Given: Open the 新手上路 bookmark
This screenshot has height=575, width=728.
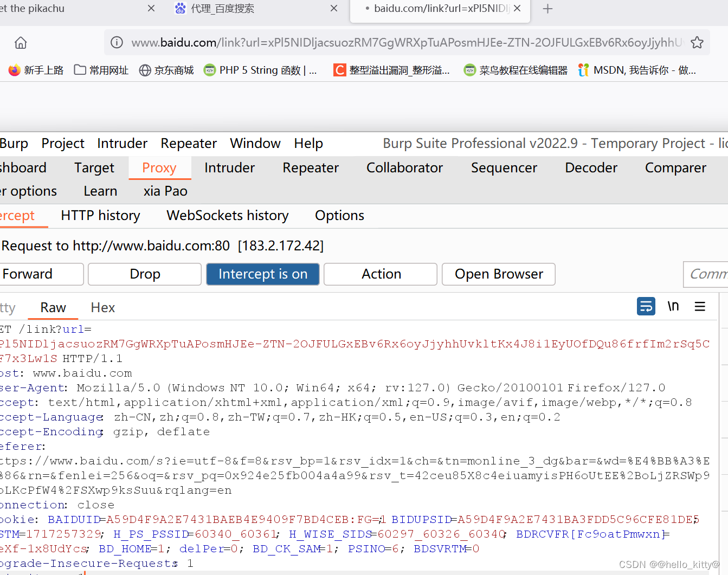Looking at the screenshot, I should pyautogui.click(x=36, y=70).
